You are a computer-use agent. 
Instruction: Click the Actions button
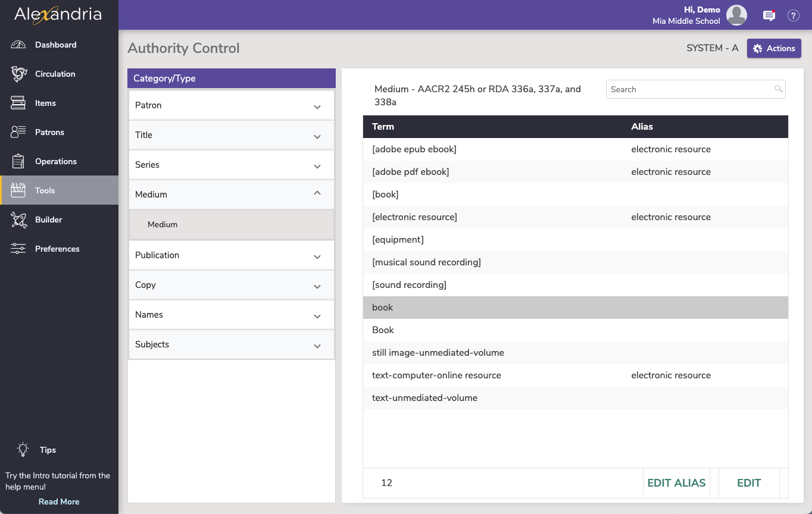774,48
